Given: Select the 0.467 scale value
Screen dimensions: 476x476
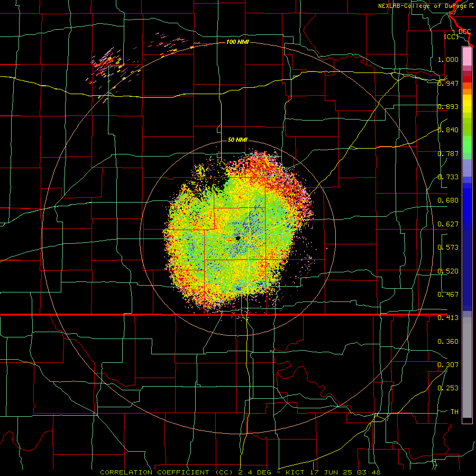Looking at the screenshot, I should [x=448, y=295].
